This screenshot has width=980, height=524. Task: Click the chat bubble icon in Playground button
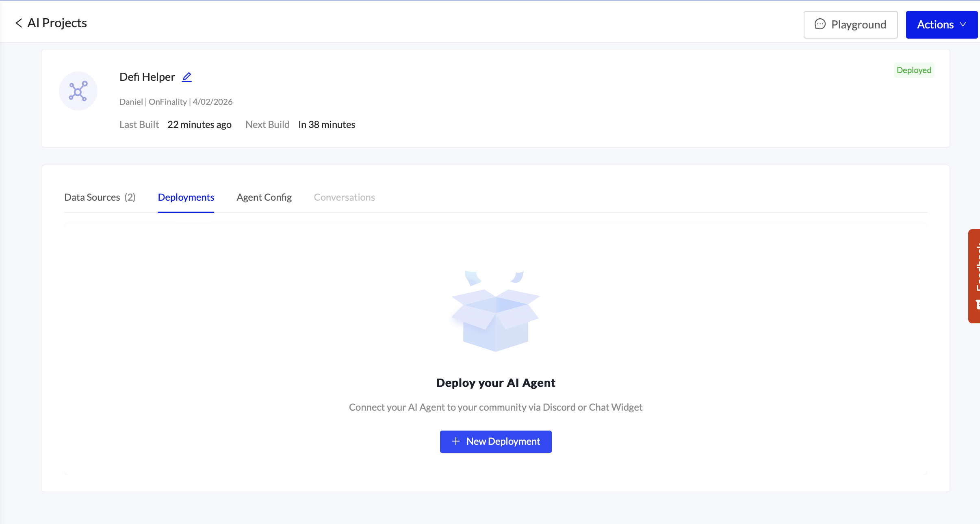820,24
